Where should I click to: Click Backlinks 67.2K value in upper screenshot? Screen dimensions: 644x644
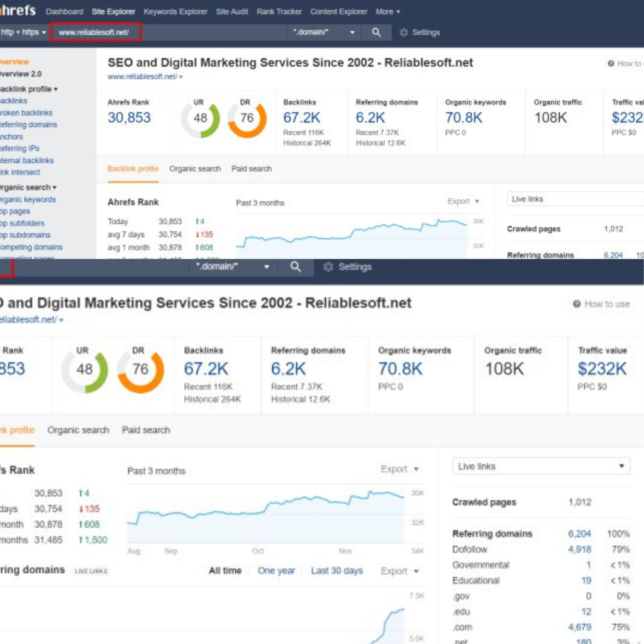point(302,118)
